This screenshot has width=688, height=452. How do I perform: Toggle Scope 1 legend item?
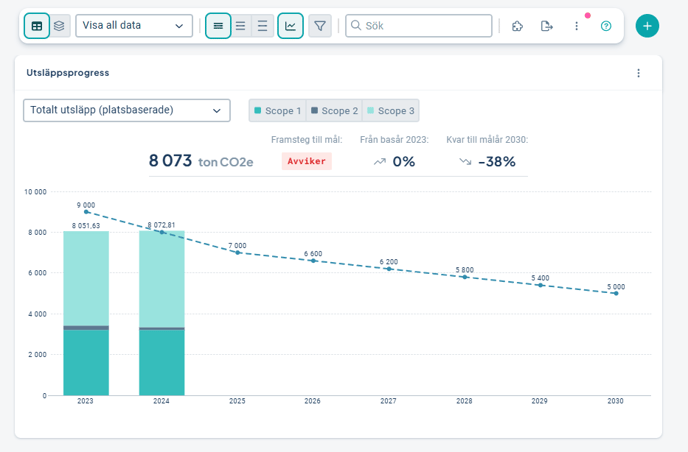point(277,111)
